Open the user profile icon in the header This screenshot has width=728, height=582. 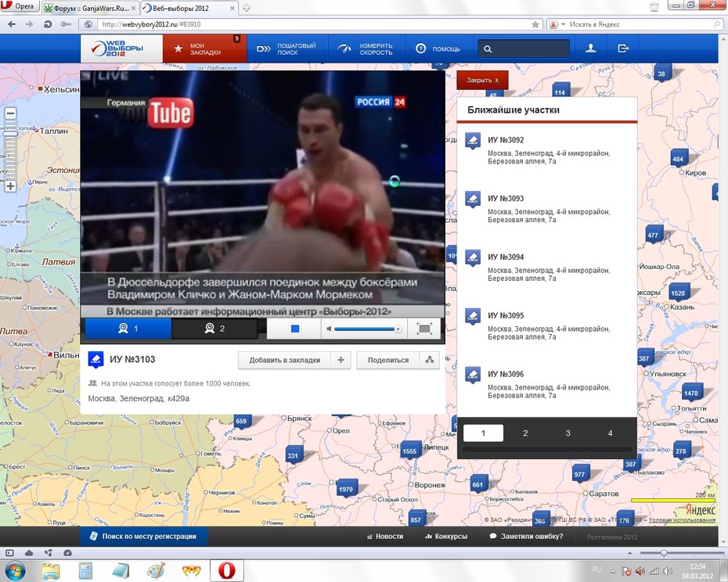pos(590,48)
